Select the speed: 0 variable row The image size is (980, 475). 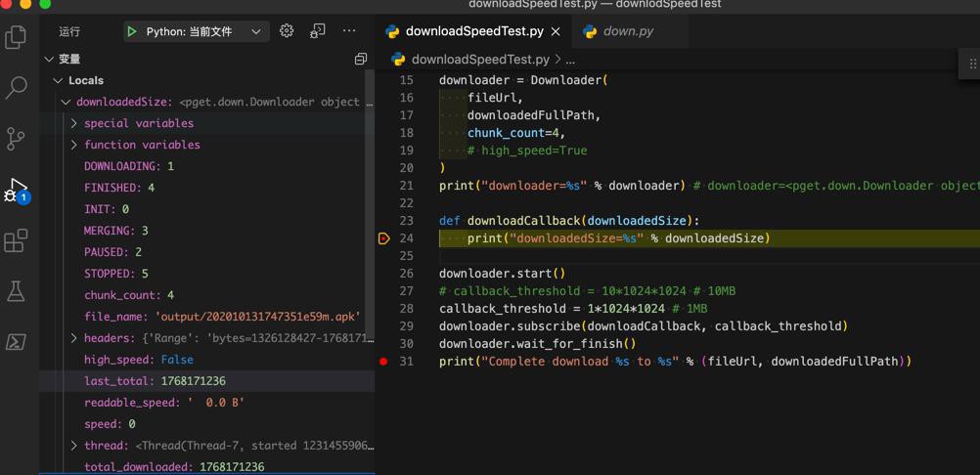pos(207,424)
